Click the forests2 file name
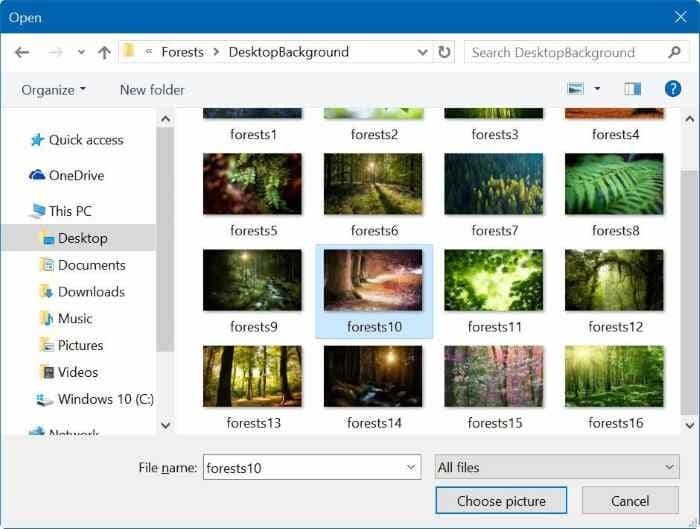Image resolution: width=700 pixels, height=529 pixels. pyautogui.click(x=374, y=134)
